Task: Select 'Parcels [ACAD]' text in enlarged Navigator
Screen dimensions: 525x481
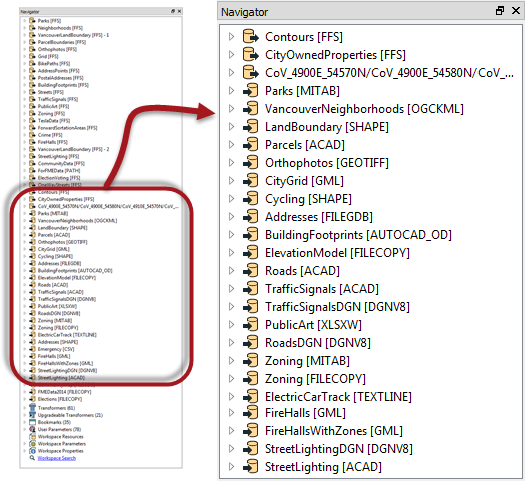Action: coord(305,145)
